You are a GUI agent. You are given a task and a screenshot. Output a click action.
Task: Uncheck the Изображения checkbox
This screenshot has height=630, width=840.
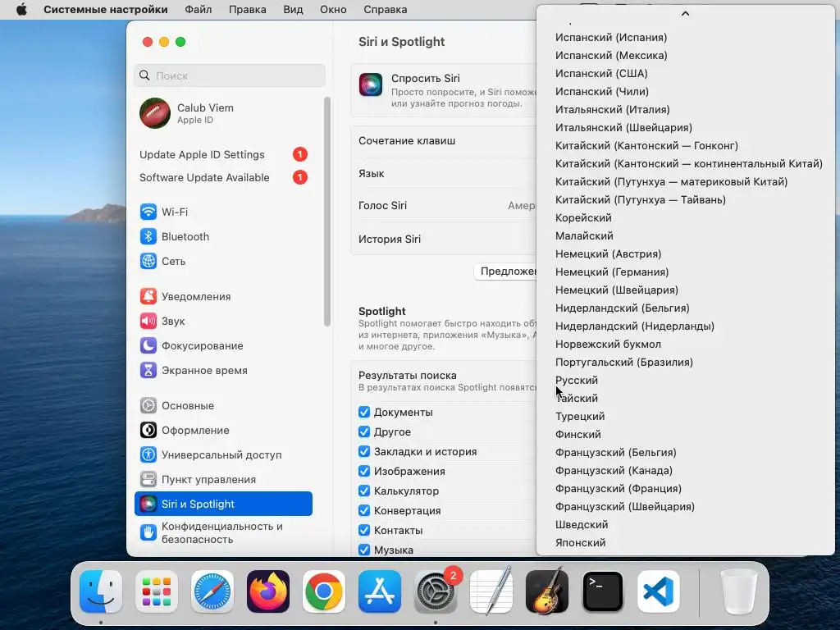[364, 471]
